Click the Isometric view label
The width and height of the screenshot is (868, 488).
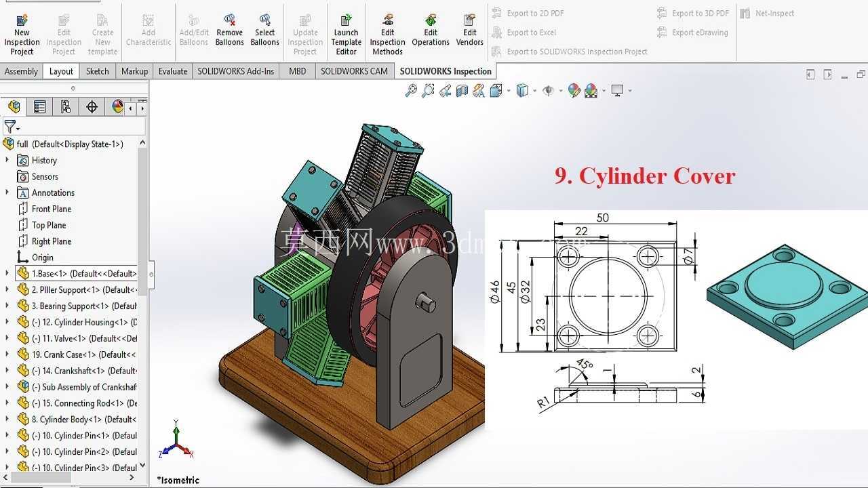(178, 480)
